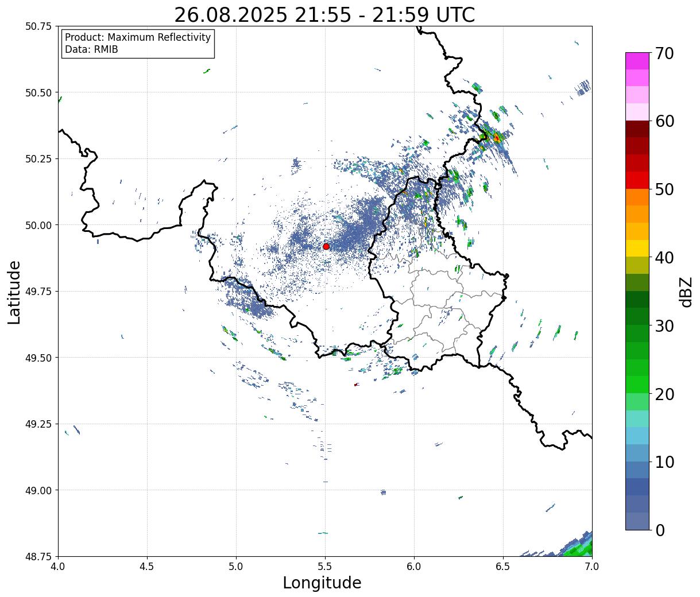This screenshot has height=597, width=700.
Task: Click the 'Product: Maximum Reflectivity' legend text
Action: [138, 37]
